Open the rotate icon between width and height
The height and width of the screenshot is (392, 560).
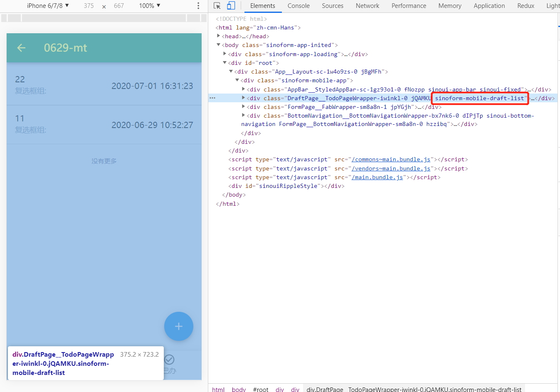click(x=104, y=6)
